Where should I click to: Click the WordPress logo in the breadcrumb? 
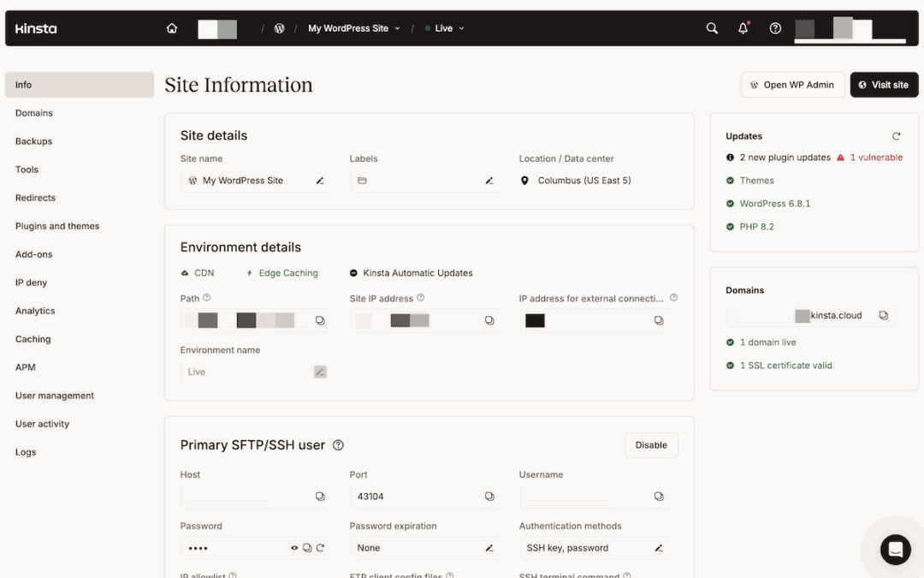[279, 27]
